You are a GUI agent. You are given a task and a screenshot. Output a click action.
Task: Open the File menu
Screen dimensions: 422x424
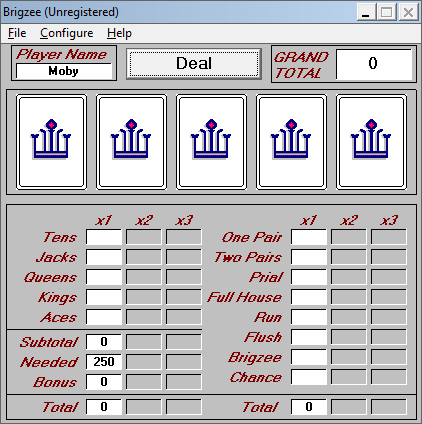point(17,33)
